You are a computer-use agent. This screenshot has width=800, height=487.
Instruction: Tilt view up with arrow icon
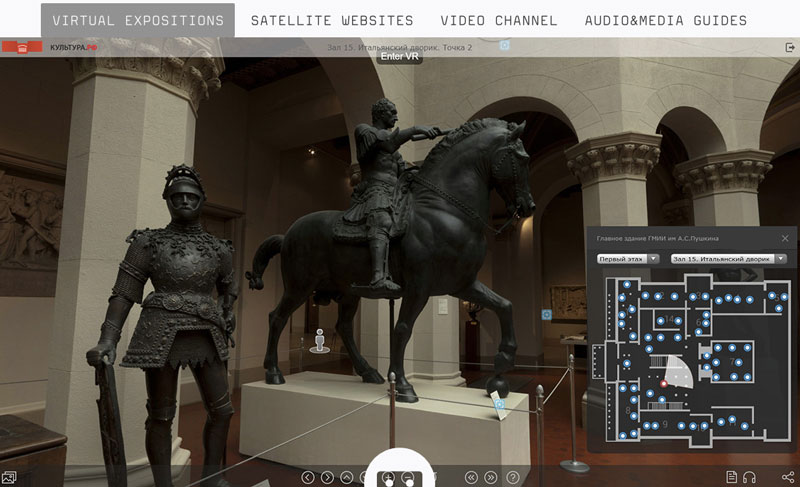pyautogui.click(x=346, y=478)
